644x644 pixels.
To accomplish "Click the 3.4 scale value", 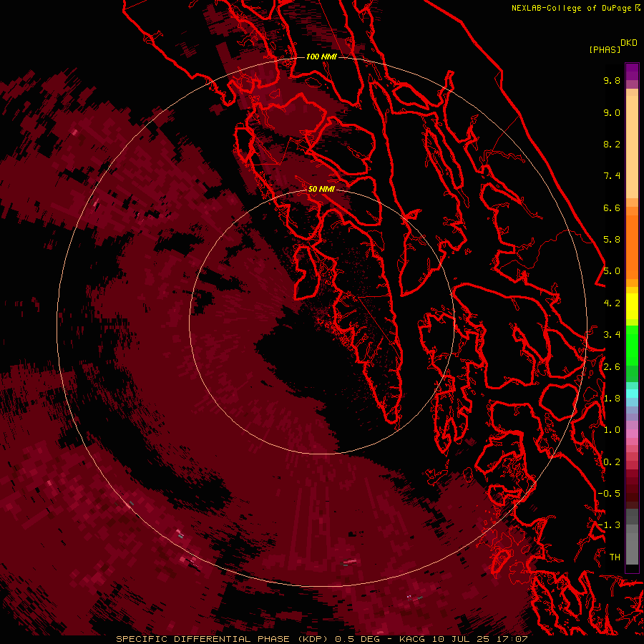I will [612, 335].
